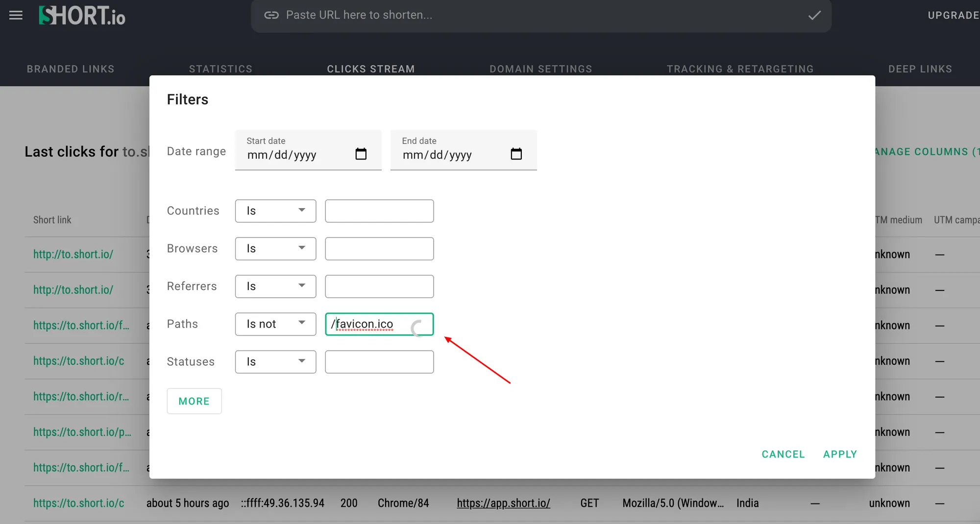This screenshot has width=980, height=524.
Task: Open the End date calendar picker
Action: pos(516,154)
